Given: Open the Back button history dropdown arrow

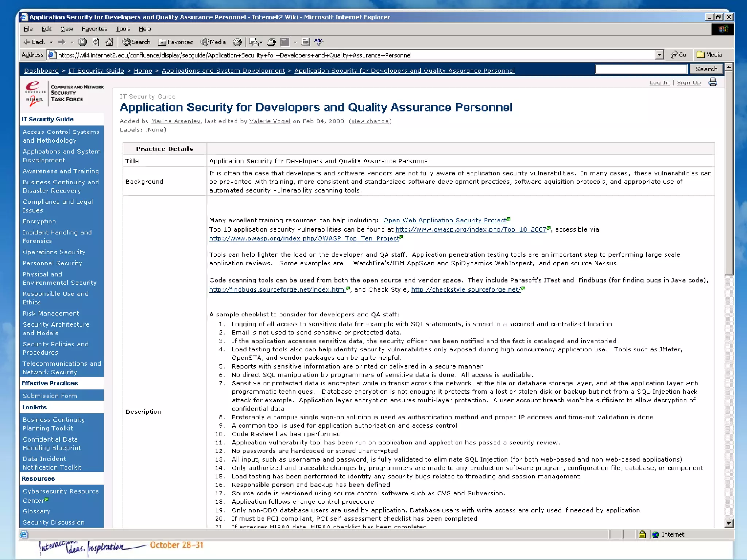Looking at the screenshot, I should 51,42.
